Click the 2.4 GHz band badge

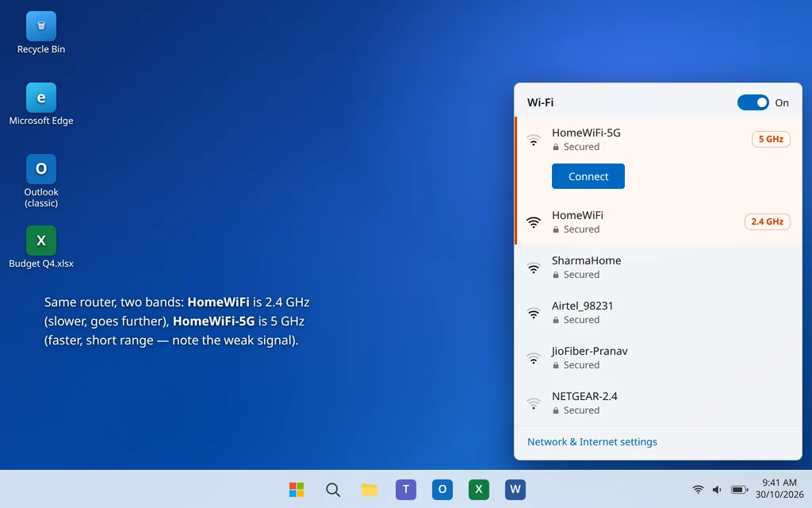(x=767, y=221)
